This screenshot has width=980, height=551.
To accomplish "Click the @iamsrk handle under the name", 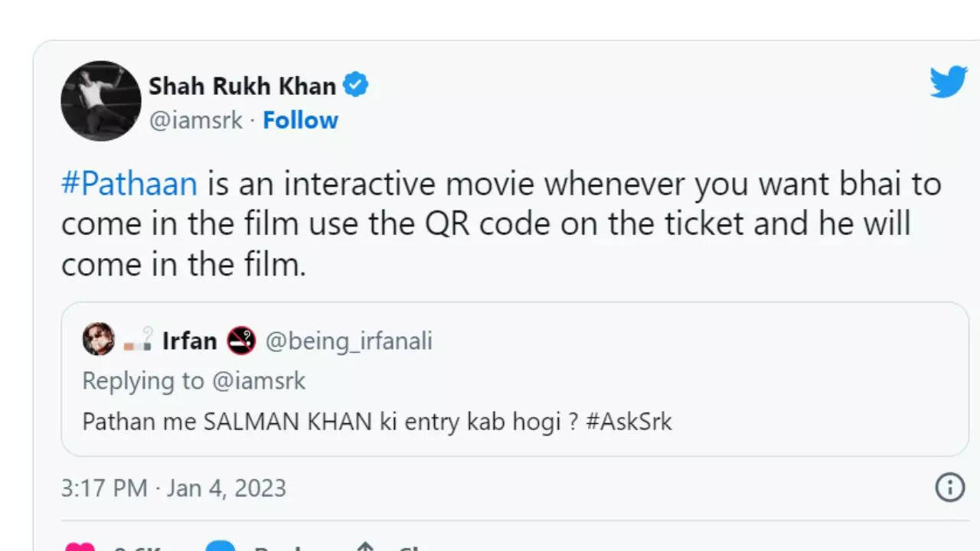I will pos(195,120).
